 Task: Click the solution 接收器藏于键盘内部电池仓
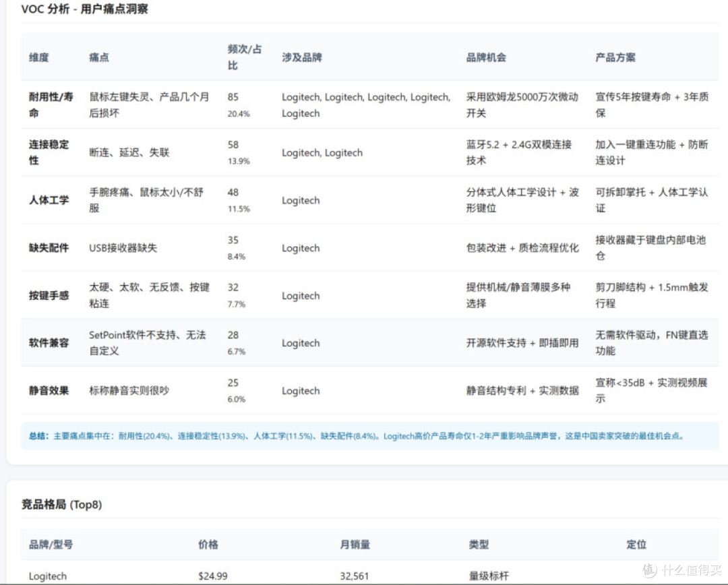[650, 248]
